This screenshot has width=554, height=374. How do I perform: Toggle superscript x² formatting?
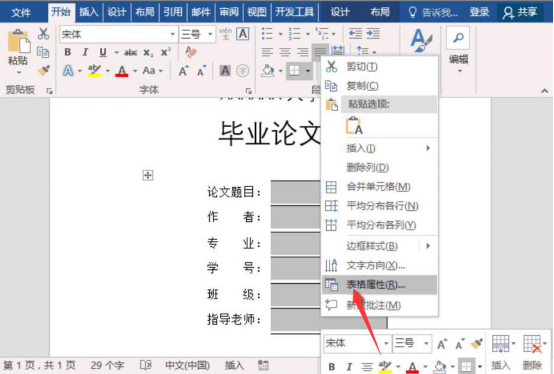(x=166, y=53)
